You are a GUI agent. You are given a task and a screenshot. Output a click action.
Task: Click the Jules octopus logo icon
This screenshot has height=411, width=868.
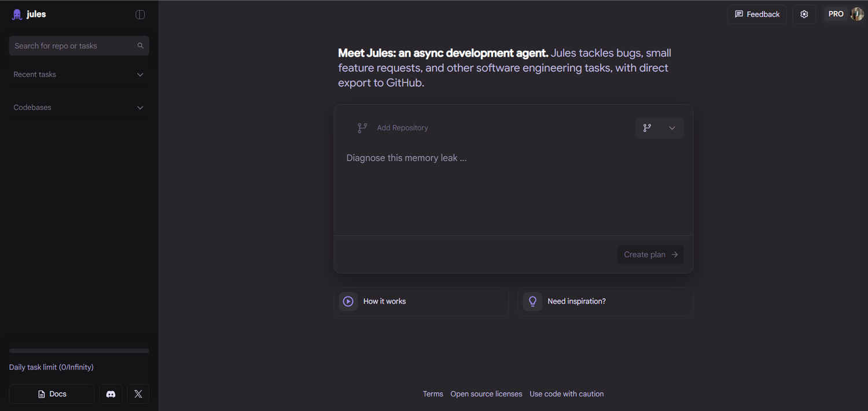[17, 14]
